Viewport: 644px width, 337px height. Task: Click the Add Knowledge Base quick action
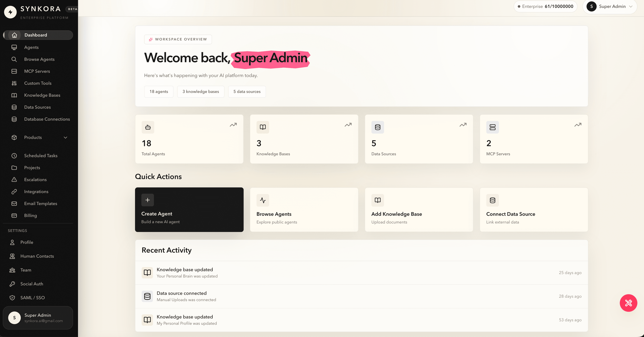pyautogui.click(x=419, y=210)
